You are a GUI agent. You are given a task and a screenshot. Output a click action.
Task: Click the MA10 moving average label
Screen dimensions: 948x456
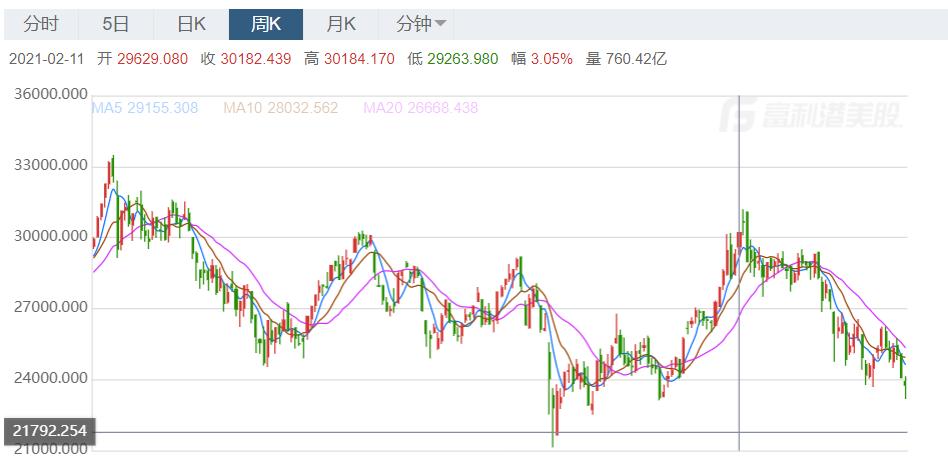click(x=281, y=108)
